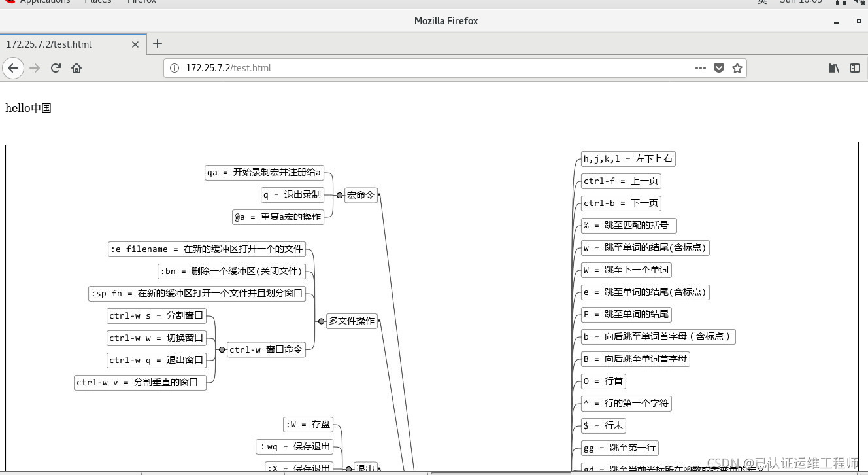Show site information icon in address bar
The width and height of the screenshot is (868, 475).
[174, 68]
